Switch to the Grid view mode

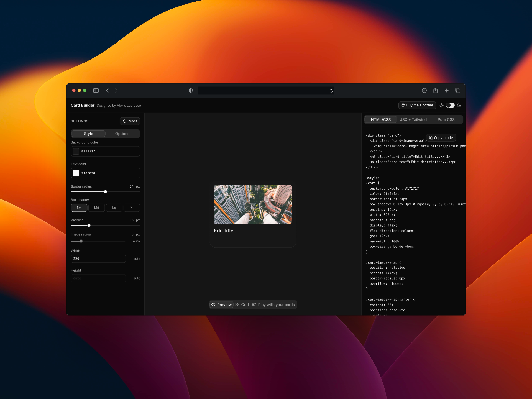click(x=242, y=305)
